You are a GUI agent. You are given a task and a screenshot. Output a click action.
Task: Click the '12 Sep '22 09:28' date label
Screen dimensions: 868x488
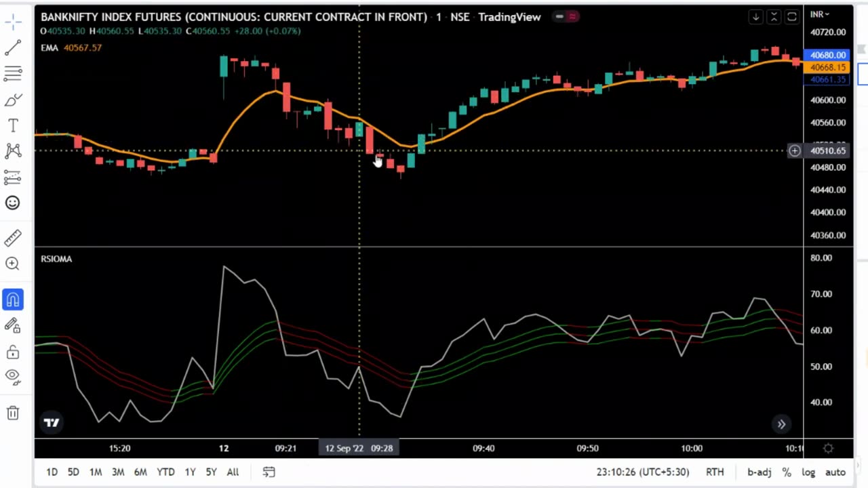359,448
